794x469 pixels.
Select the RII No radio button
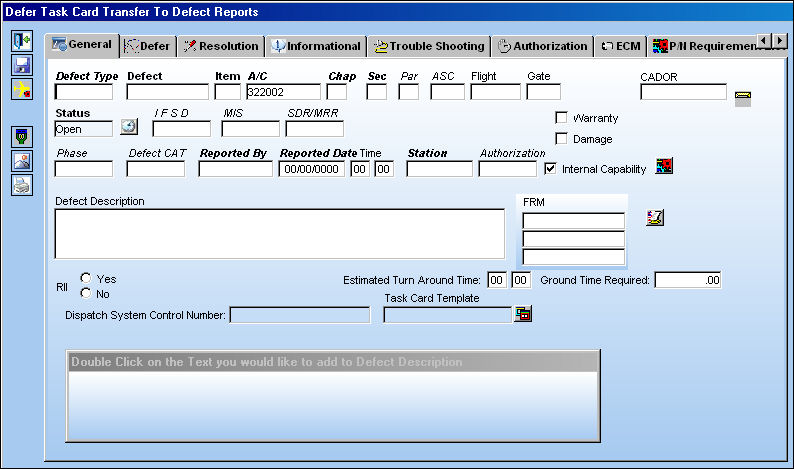86,293
